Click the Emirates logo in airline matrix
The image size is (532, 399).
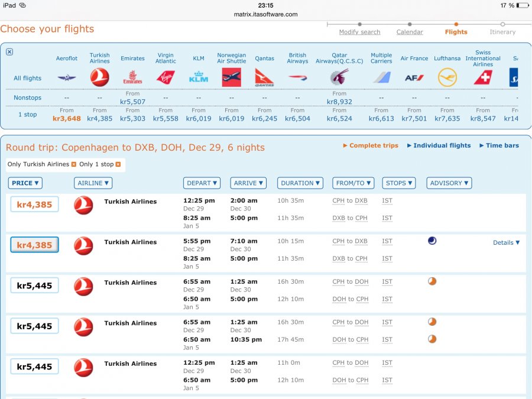point(132,77)
